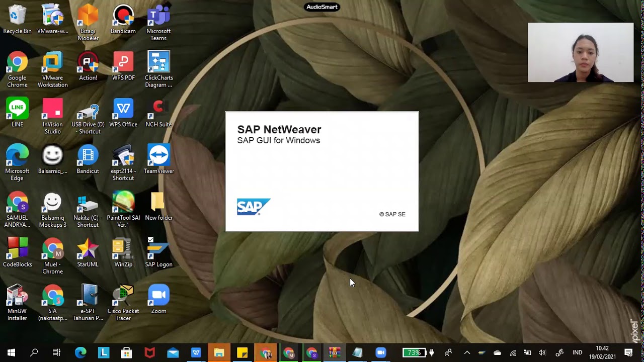This screenshot has width=644, height=362.
Task: Open Task View on the taskbar
Action: pyautogui.click(x=56, y=353)
